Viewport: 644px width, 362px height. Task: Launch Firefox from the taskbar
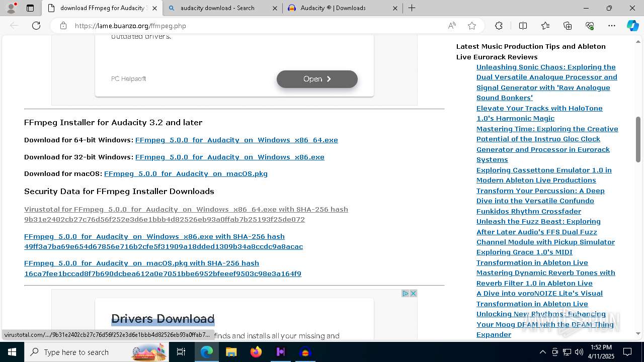(x=256, y=352)
